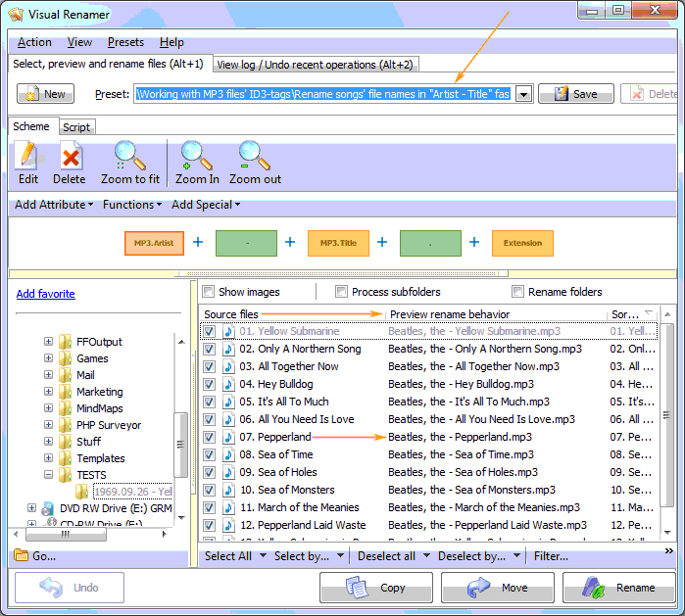Click the Copy button

(376, 588)
